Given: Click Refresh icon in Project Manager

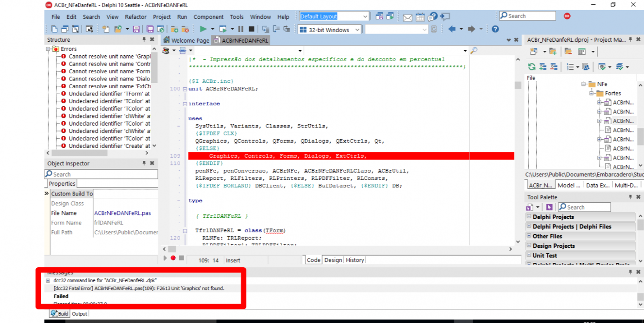Looking at the screenshot, I should [x=532, y=67].
